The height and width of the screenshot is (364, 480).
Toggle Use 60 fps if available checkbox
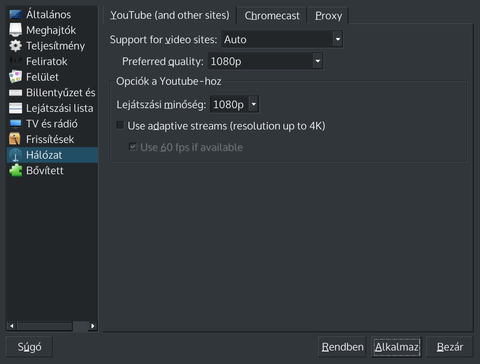133,147
